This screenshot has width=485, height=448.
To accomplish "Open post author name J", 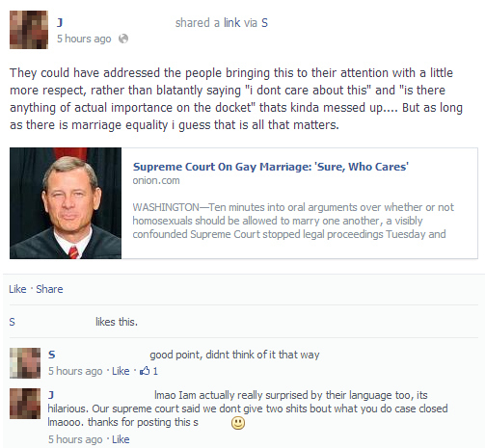I will coord(60,23).
